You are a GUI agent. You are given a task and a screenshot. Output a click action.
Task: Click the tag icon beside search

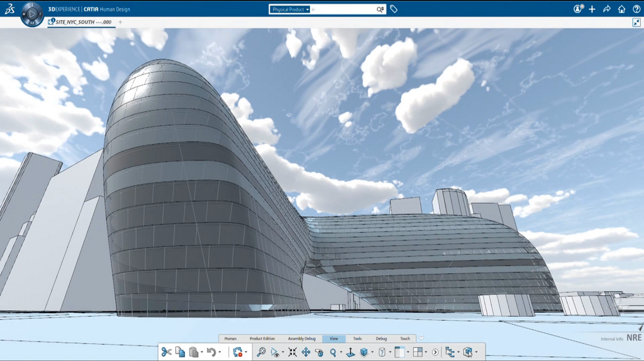(394, 9)
